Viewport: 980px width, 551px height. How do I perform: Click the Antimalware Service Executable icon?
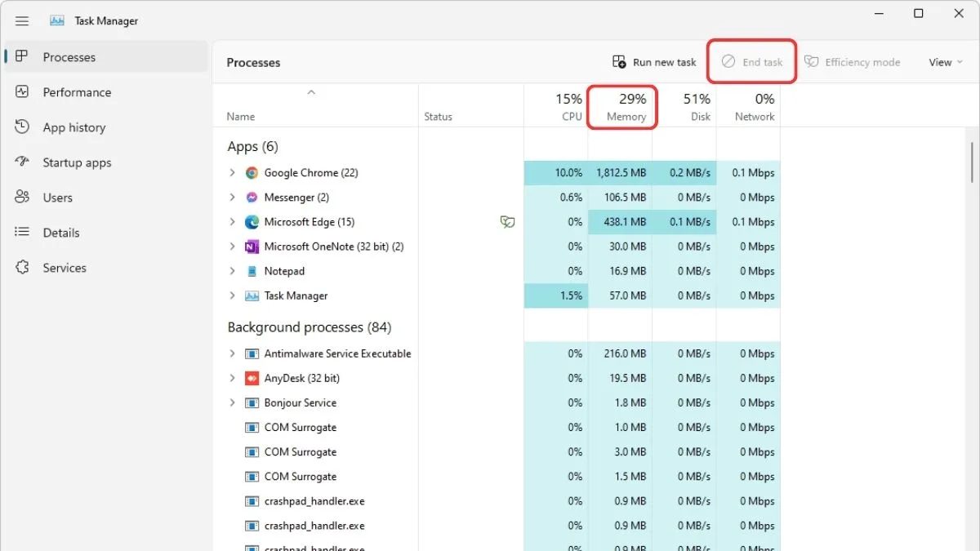coord(252,353)
